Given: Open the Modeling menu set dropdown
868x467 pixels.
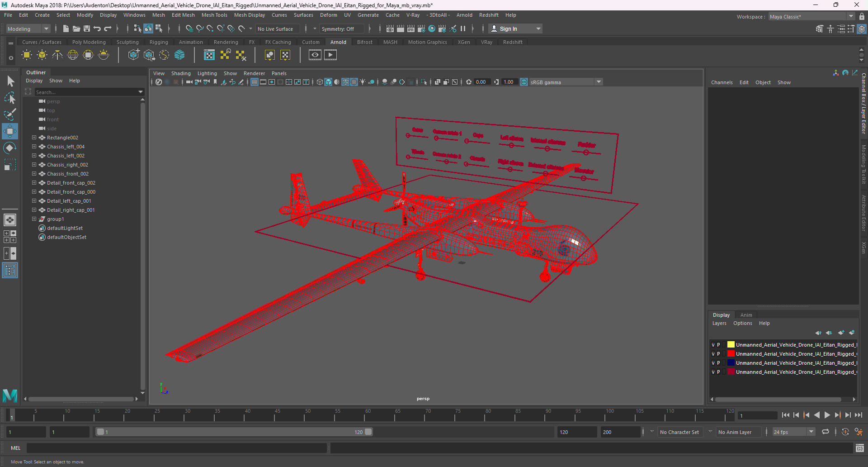Looking at the screenshot, I should (x=46, y=29).
